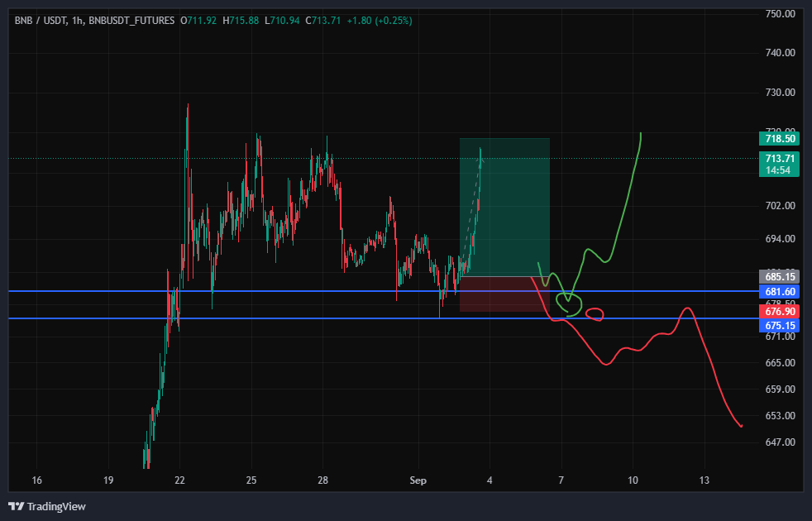Click the date 28 on time axis
This screenshot has width=812, height=521.
(322, 480)
